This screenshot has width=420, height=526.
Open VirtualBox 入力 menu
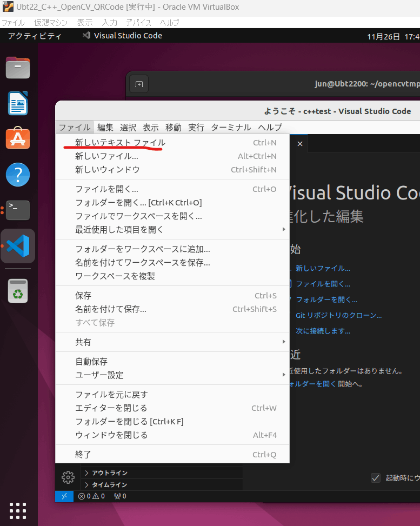[110, 23]
